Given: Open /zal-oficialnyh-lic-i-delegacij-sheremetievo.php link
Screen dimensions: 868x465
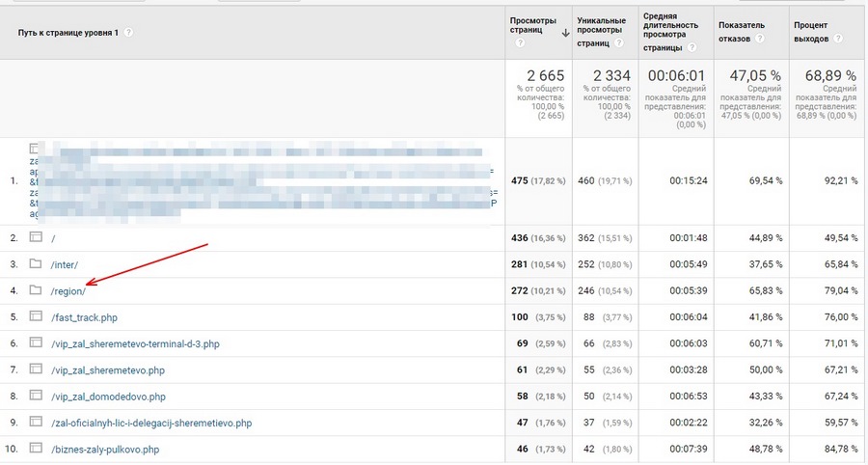Looking at the screenshot, I should pos(151,424).
